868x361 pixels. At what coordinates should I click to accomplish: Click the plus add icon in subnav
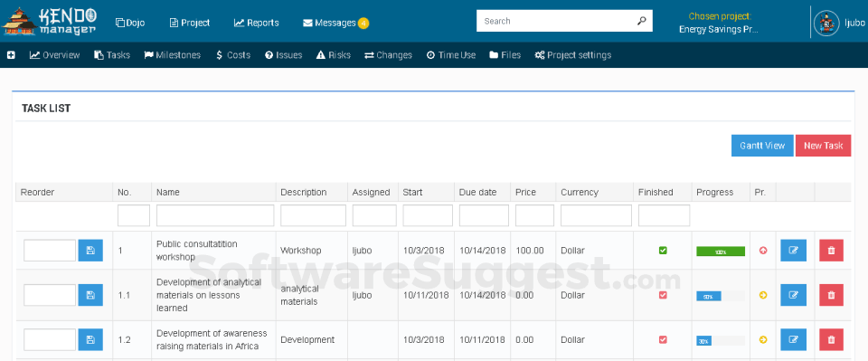(x=11, y=55)
